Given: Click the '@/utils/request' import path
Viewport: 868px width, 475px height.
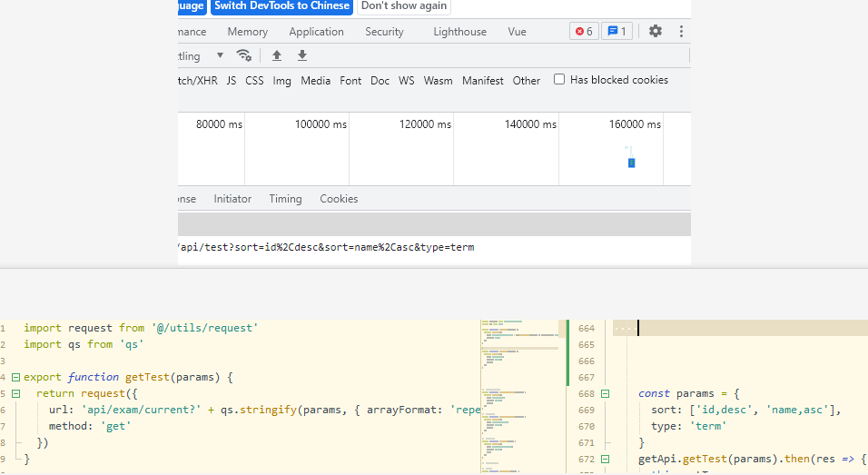Looking at the screenshot, I should tap(205, 328).
